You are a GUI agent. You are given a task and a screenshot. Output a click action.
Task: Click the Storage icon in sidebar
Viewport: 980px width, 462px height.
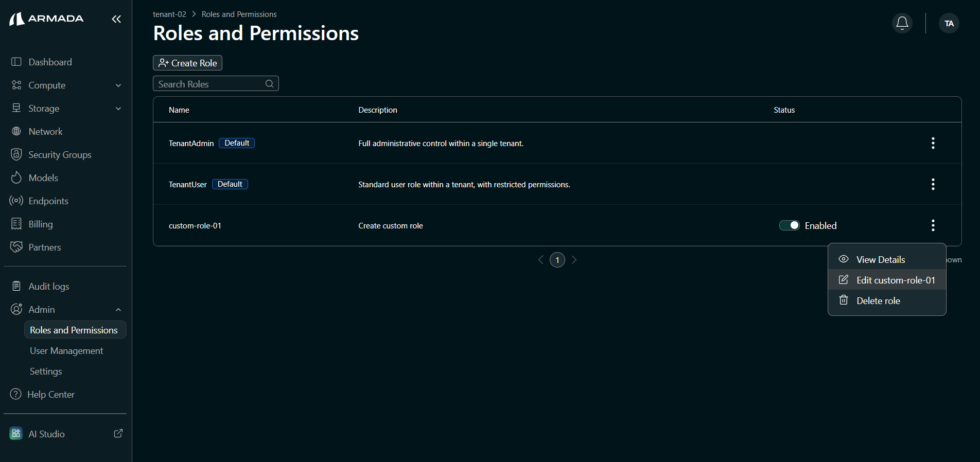16,108
